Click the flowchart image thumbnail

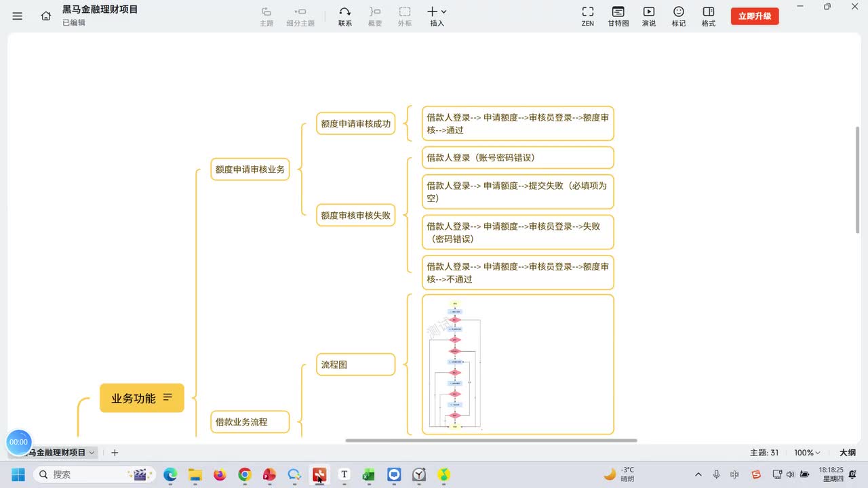[456, 365]
